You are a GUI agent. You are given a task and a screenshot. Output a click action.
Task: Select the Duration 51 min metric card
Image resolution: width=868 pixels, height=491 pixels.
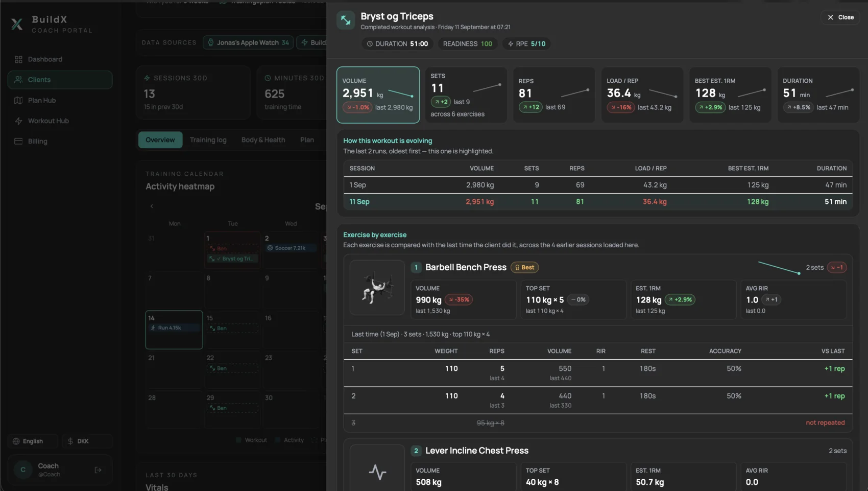point(818,95)
